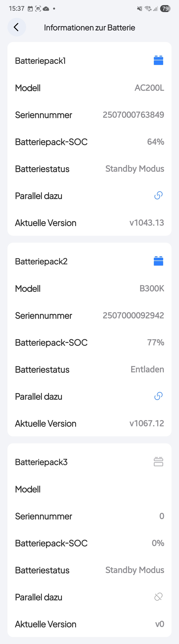Tap Batteriepack1 Standby Modus status
Screen dimensions: 179x644
point(135,169)
